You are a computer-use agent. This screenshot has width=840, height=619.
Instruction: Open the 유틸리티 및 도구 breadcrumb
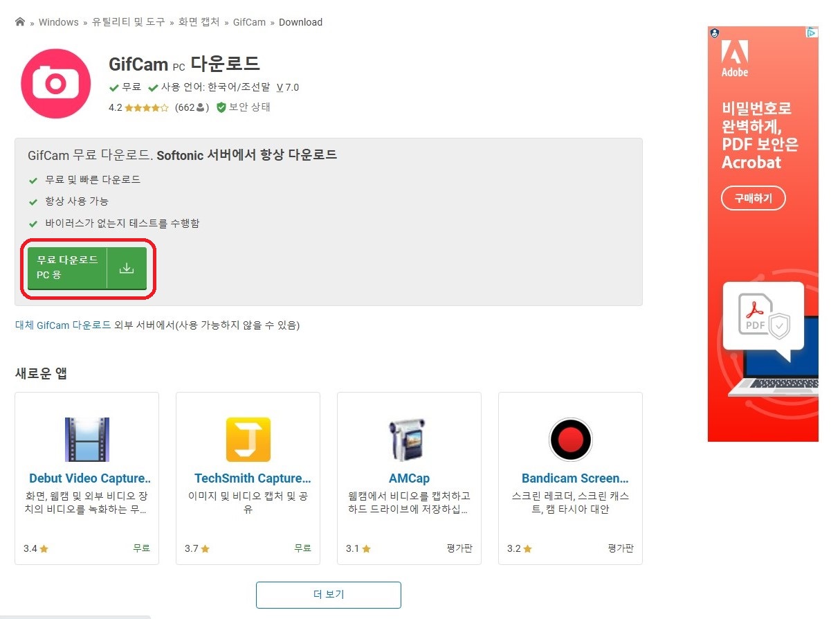[x=128, y=22]
